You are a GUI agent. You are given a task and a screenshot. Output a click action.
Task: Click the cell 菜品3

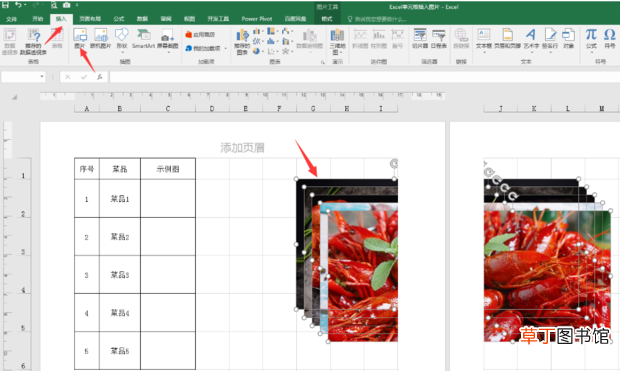pyautogui.click(x=119, y=274)
